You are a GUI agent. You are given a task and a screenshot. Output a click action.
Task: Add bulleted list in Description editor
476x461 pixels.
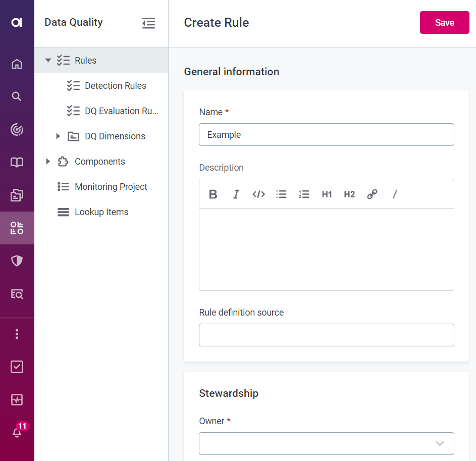(x=281, y=194)
